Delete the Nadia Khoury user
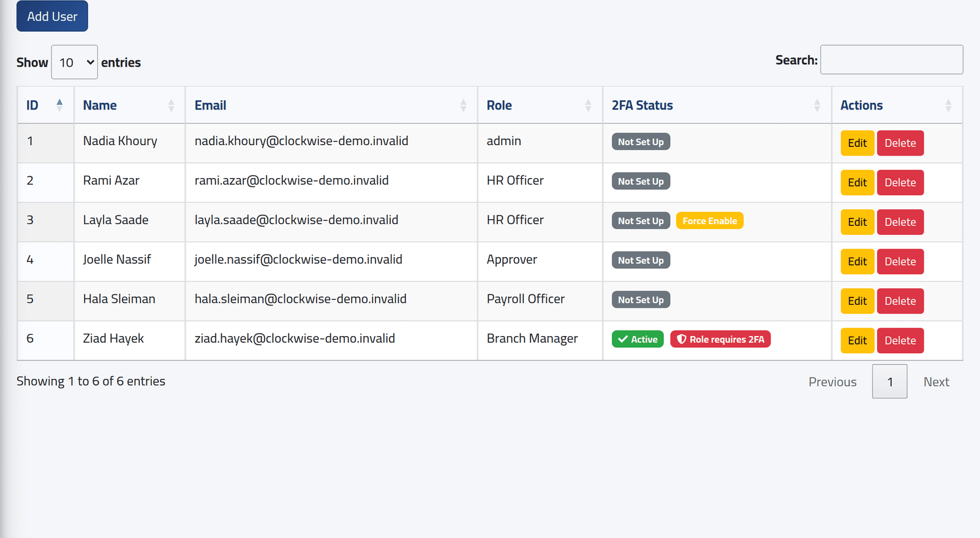980x538 pixels. click(900, 143)
